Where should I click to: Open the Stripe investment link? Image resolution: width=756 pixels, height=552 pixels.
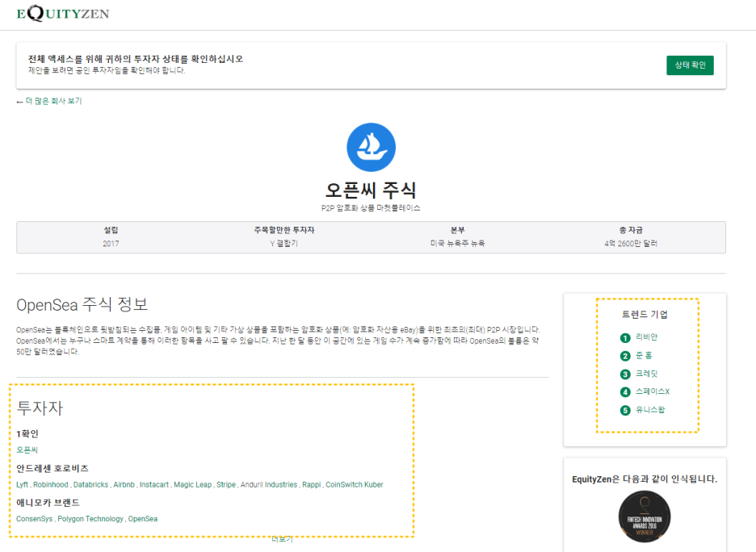[x=226, y=484]
